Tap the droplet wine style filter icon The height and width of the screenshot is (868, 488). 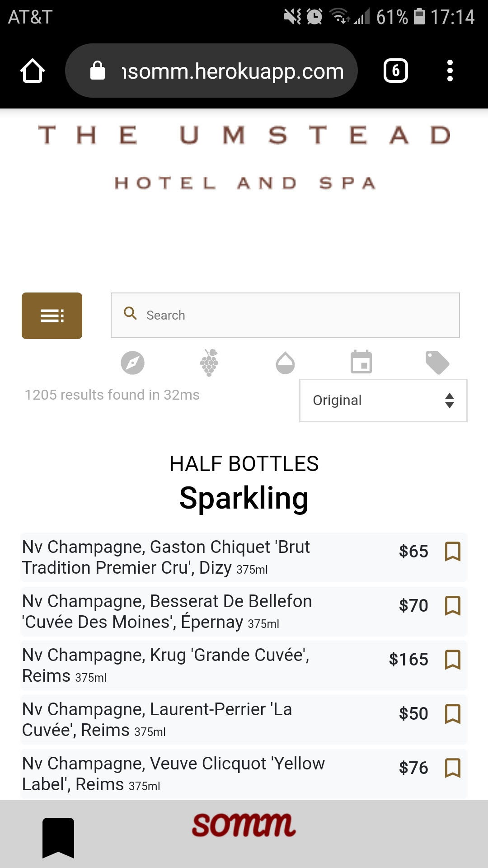click(285, 363)
